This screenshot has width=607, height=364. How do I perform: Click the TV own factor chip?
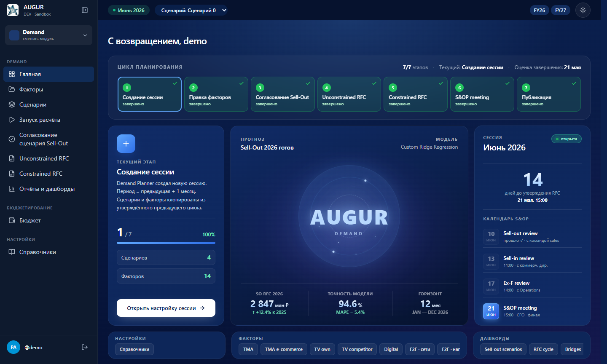322,349
